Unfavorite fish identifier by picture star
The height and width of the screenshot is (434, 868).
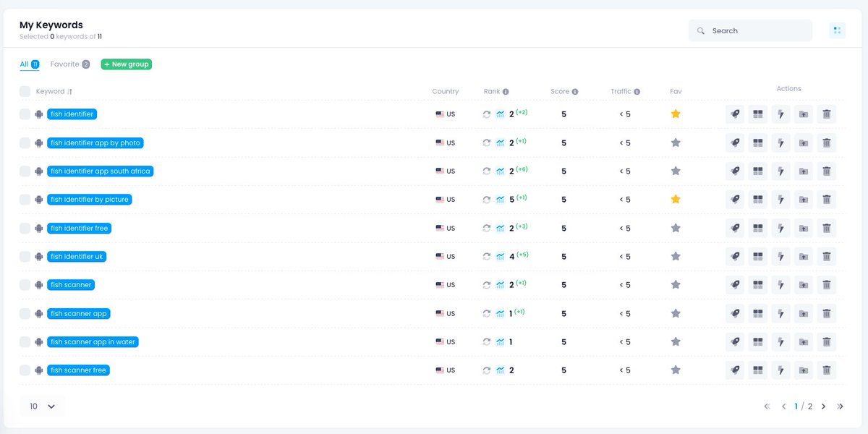coord(676,199)
